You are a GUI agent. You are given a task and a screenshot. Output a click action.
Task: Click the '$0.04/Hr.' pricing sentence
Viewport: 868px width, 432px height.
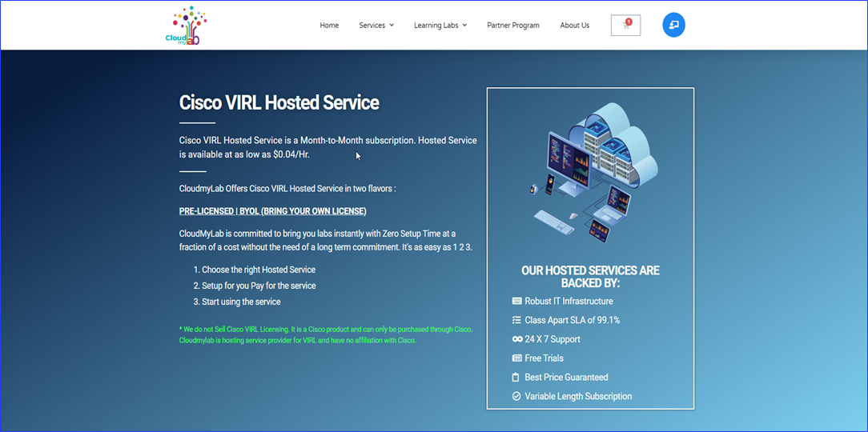click(328, 147)
